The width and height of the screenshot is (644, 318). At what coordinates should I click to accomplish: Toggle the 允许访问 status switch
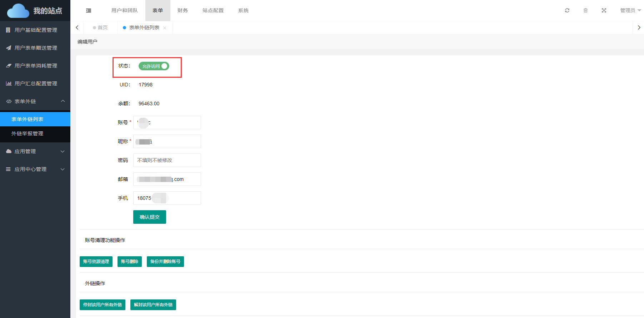(x=154, y=66)
